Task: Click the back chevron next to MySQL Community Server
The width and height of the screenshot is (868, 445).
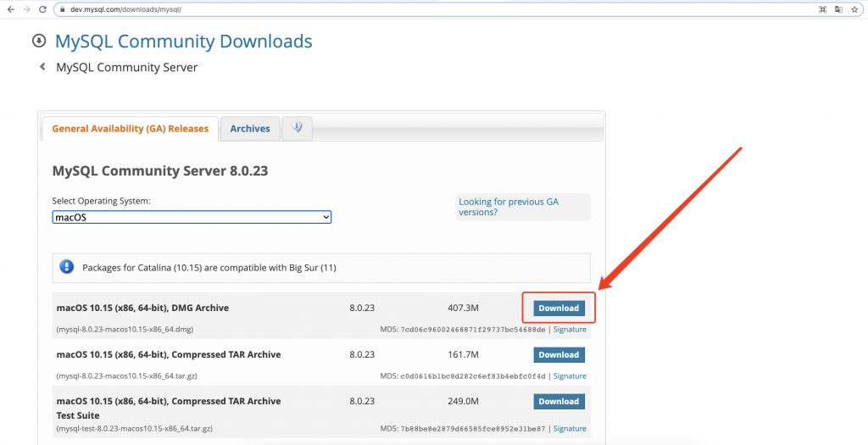Action: coord(42,67)
